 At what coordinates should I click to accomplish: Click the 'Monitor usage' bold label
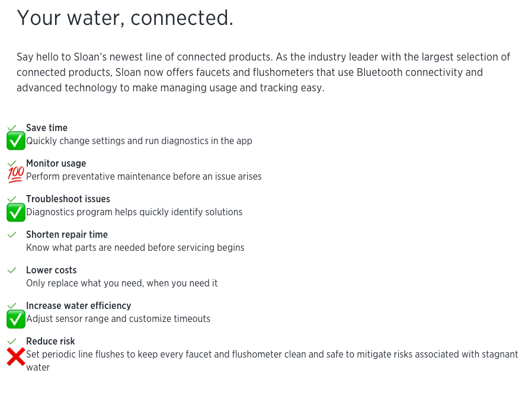56,164
